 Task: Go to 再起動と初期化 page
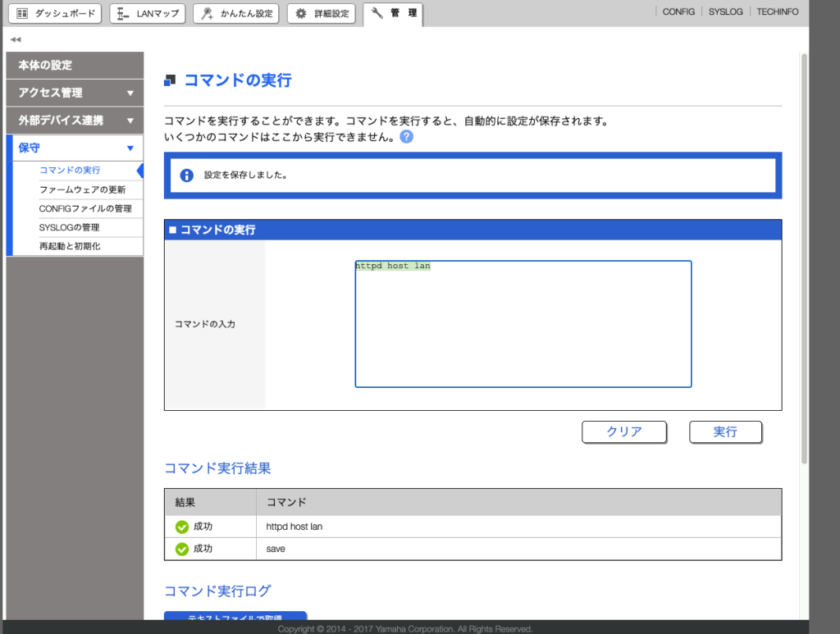70,246
